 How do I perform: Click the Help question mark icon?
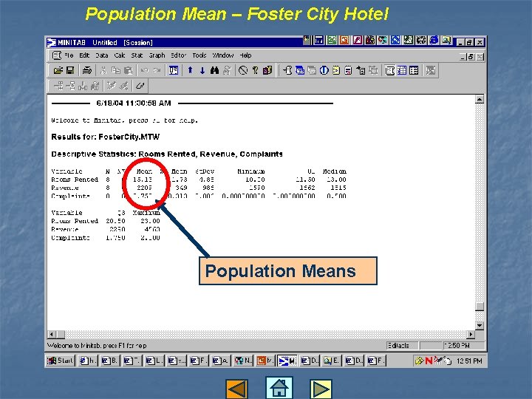click(255, 71)
